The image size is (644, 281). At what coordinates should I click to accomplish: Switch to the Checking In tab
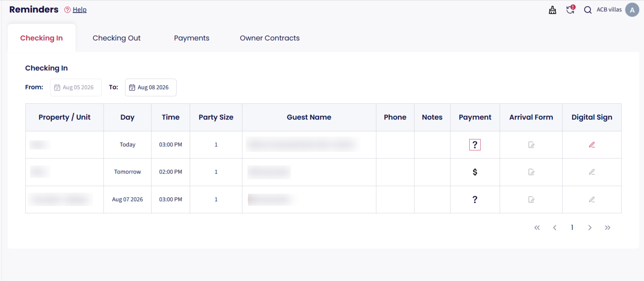pos(41,38)
